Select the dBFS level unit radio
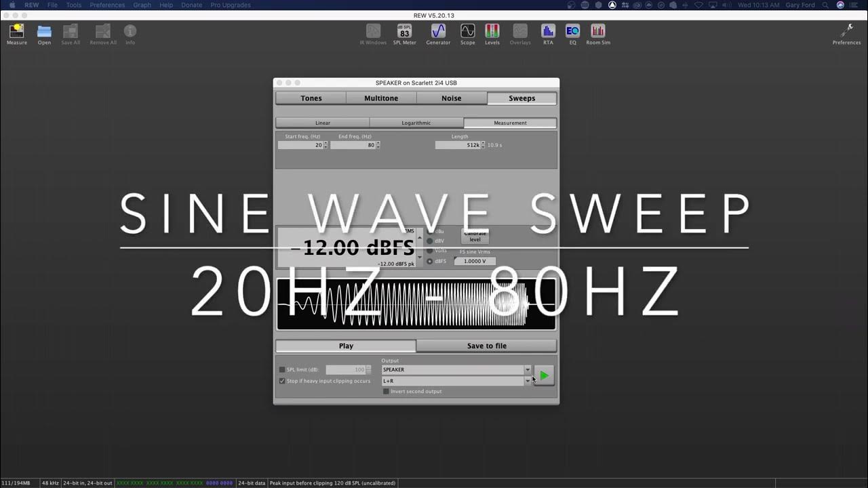This screenshot has width=868, height=488. tap(429, 261)
